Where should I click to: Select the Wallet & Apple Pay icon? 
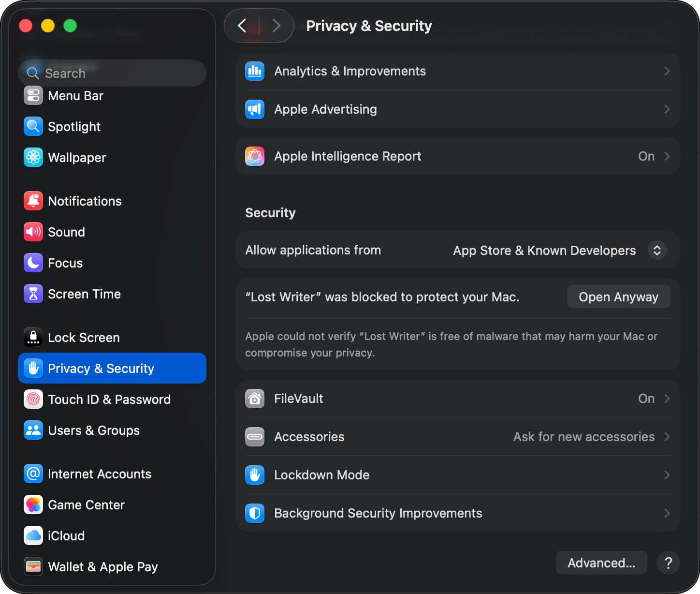tap(33, 567)
